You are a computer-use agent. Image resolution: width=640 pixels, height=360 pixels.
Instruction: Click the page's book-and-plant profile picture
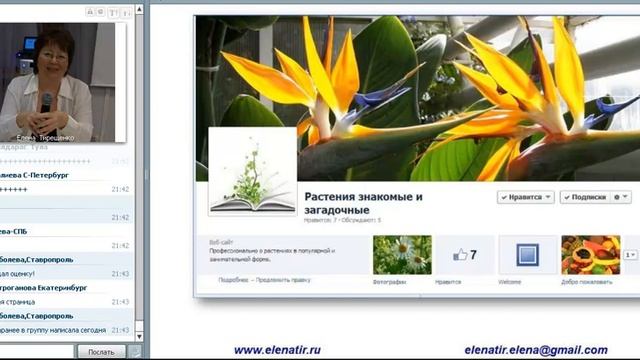pos(253,171)
